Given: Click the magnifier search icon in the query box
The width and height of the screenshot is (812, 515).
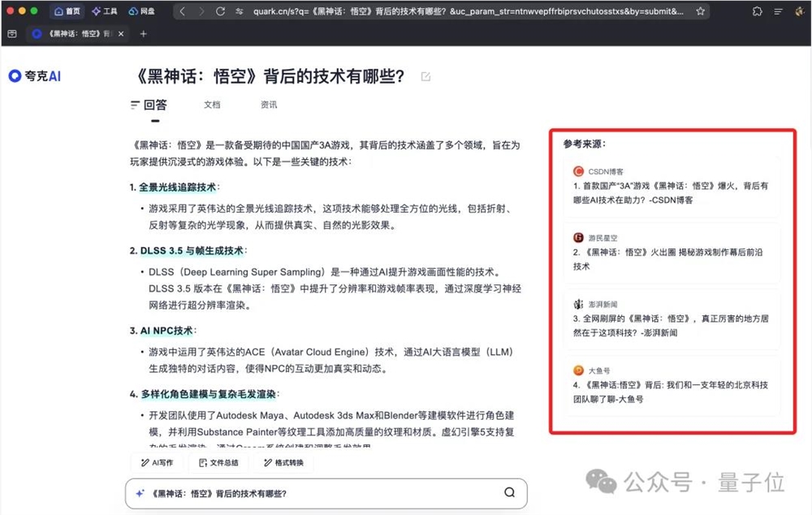Looking at the screenshot, I should point(509,492).
